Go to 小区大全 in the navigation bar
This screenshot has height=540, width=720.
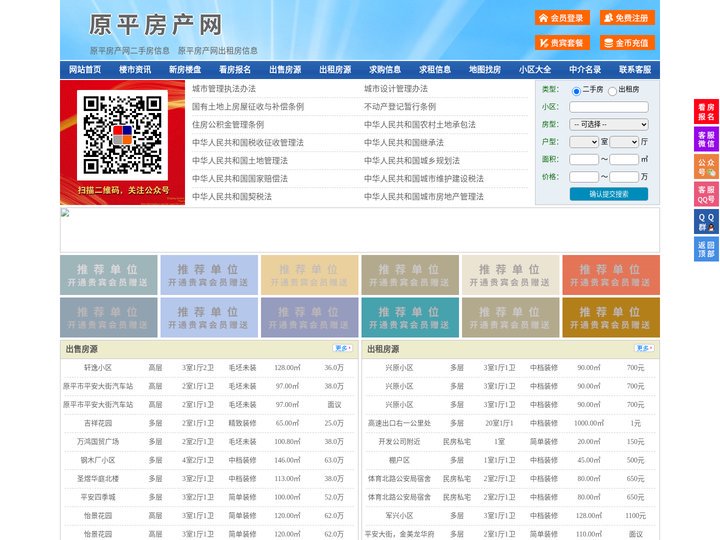click(x=535, y=70)
